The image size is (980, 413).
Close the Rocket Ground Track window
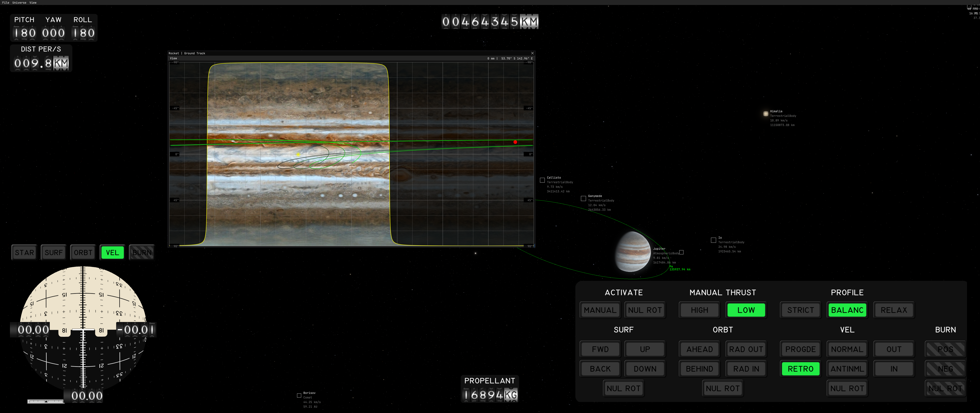532,53
